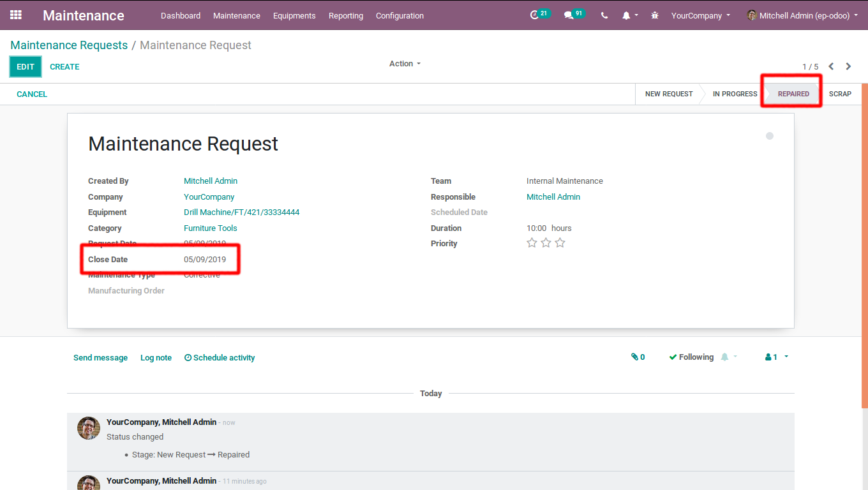Expand the Action dropdown
Image resolution: width=868 pixels, height=490 pixels.
pyautogui.click(x=405, y=64)
